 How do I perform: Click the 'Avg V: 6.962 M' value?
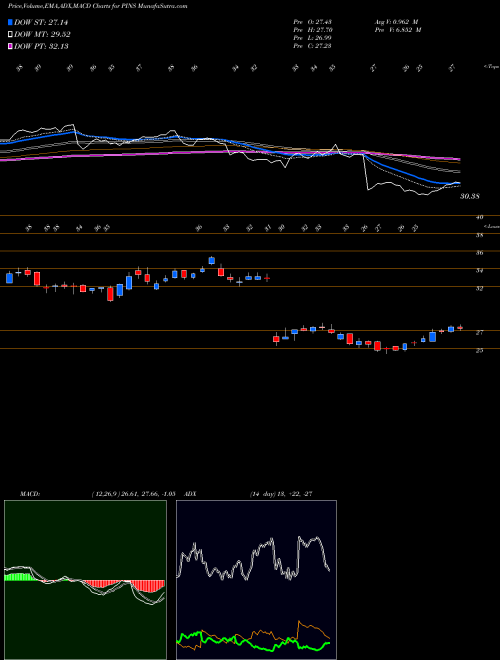[397, 22]
